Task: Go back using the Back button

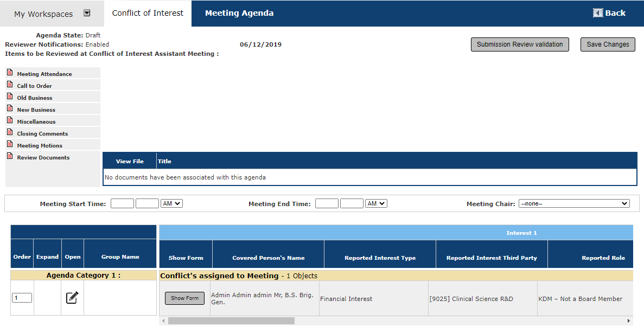Action: [x=609, y=13]
